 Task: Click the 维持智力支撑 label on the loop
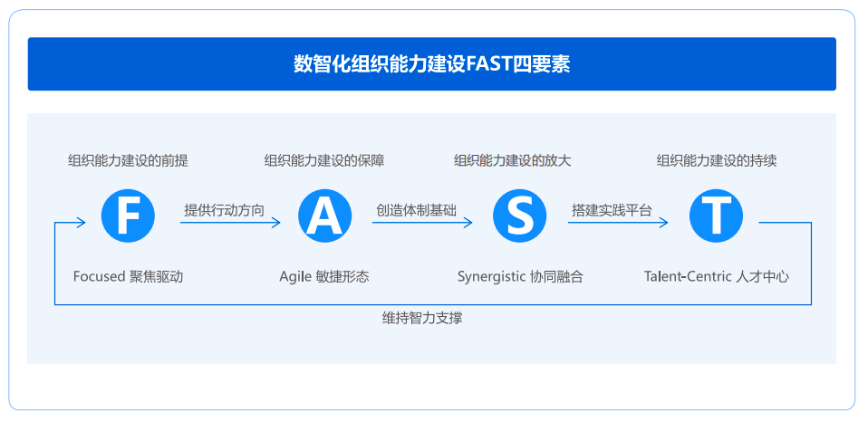(x=422, y=319)
